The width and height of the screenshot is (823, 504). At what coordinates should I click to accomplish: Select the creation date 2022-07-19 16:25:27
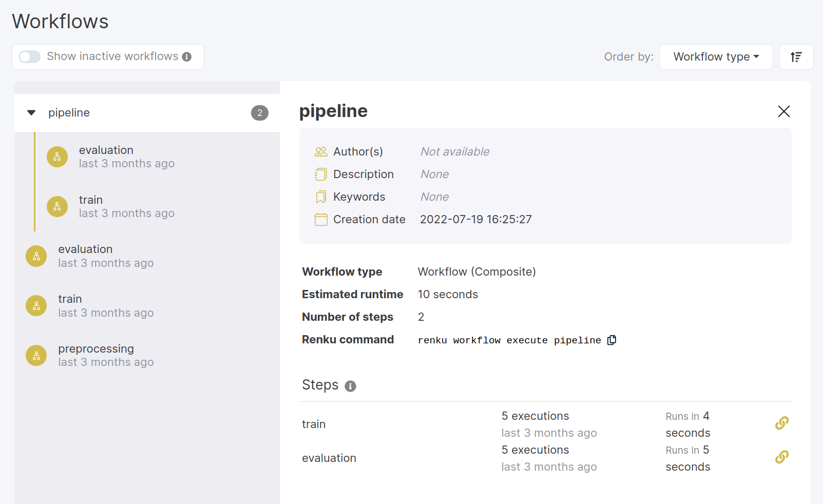point(476,220)
